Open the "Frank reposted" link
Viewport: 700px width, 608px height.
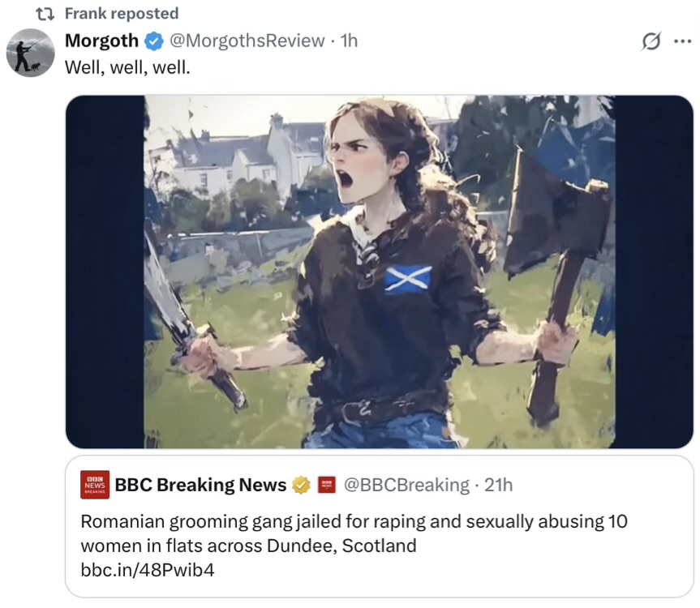(122, 14)
